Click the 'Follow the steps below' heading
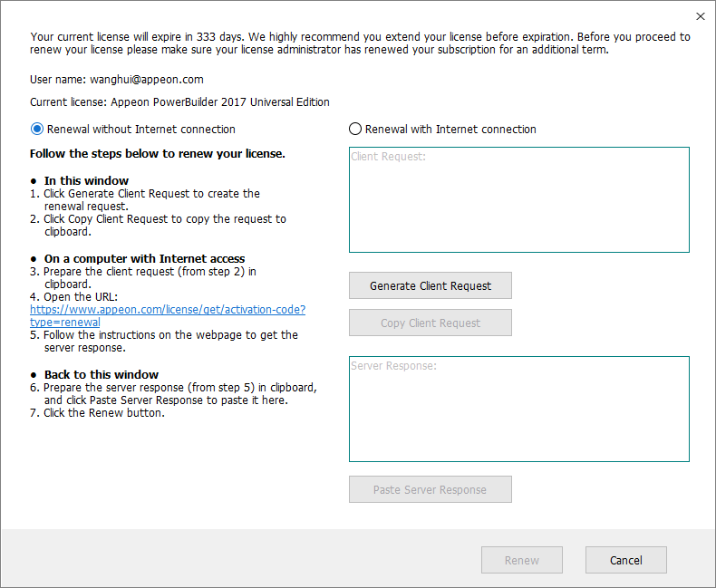 tap(158, 154)
